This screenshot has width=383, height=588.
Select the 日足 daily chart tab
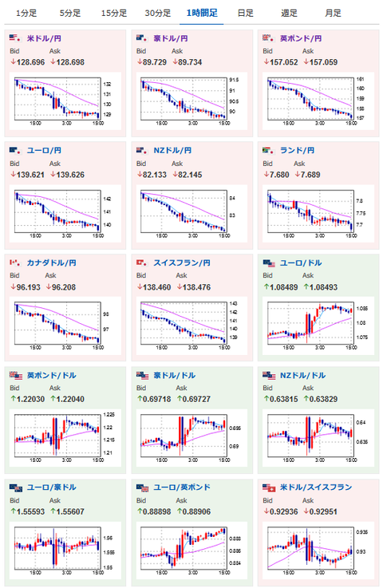(246, 13)
